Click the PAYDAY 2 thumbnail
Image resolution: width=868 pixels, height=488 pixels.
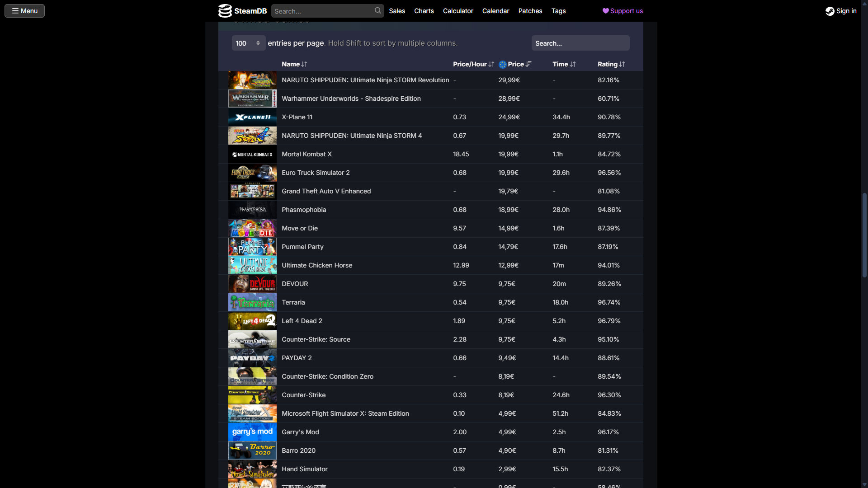(252, 358)
